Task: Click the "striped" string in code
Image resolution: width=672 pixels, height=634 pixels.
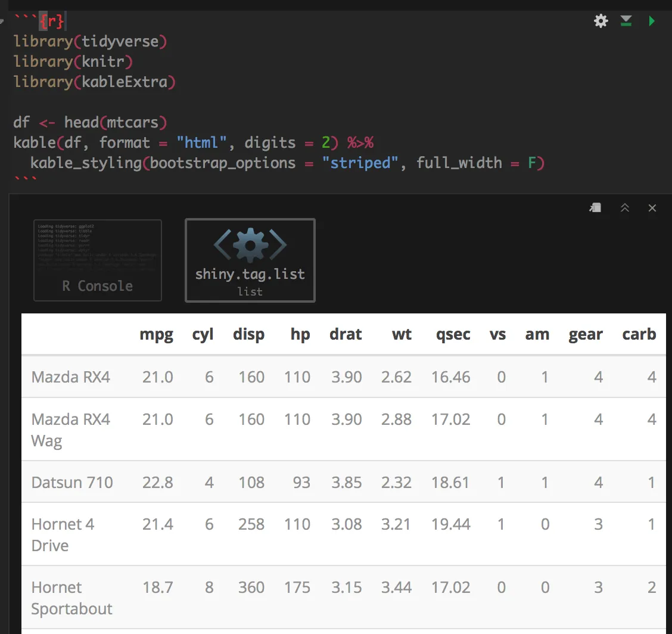Action: point(364,163)
